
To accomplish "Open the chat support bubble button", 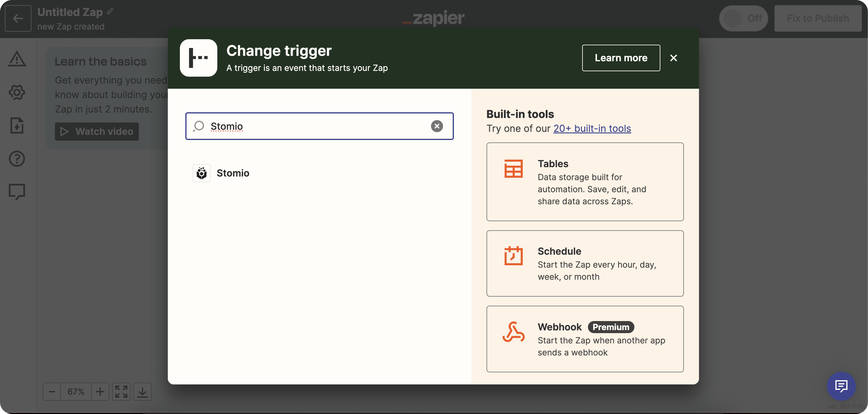I will click(x=841, y=386).
